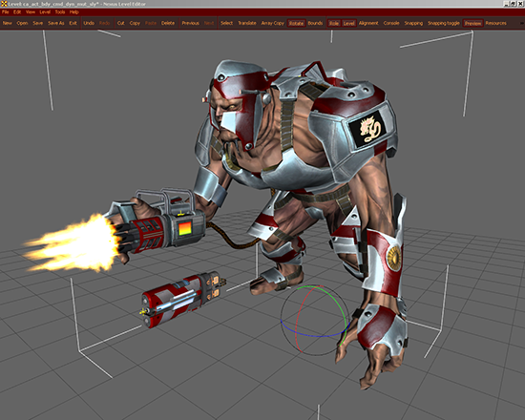Open the Tools menu
This screenshot has width=525, height=420.
pyautogui.click(x=60, y=12)
